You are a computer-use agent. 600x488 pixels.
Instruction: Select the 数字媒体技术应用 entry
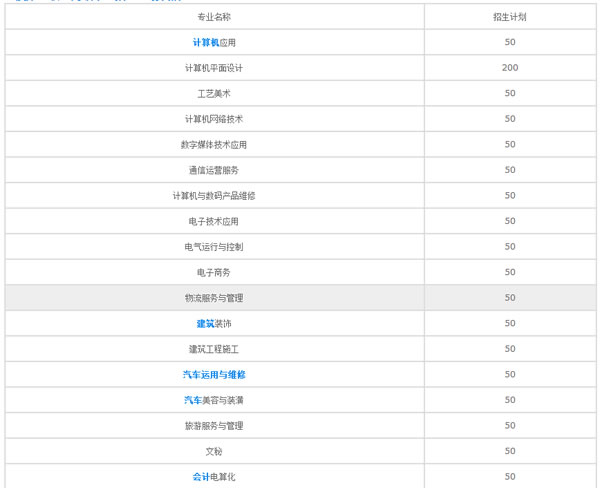(214, 145)
